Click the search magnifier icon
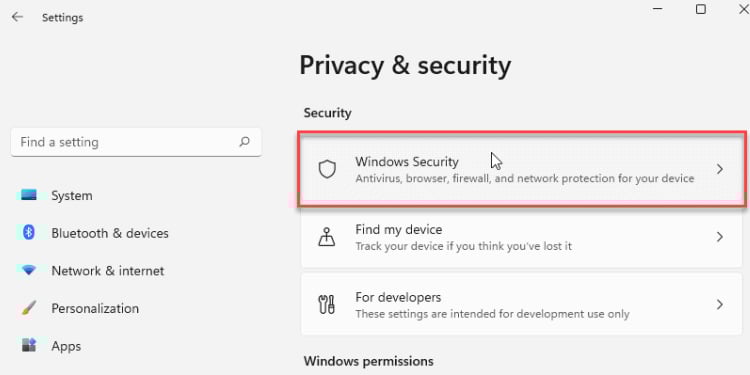The width and height of the screenshot is (750, 375). click(x=244, y=142)
